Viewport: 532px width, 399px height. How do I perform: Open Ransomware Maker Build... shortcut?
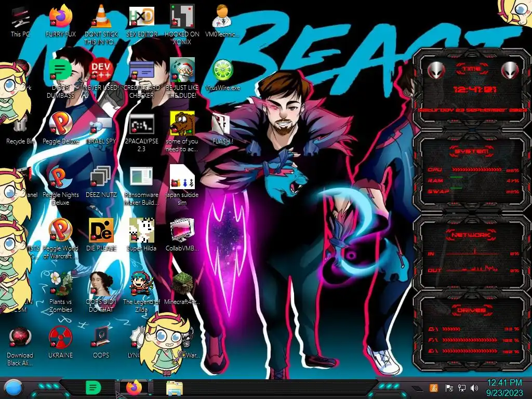pos(141,177)
